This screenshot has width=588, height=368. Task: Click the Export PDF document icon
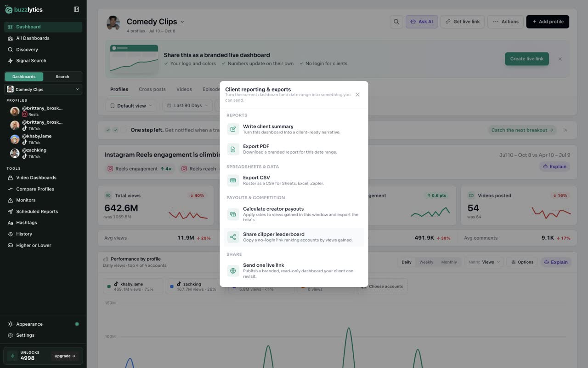(x=233, y=149)
